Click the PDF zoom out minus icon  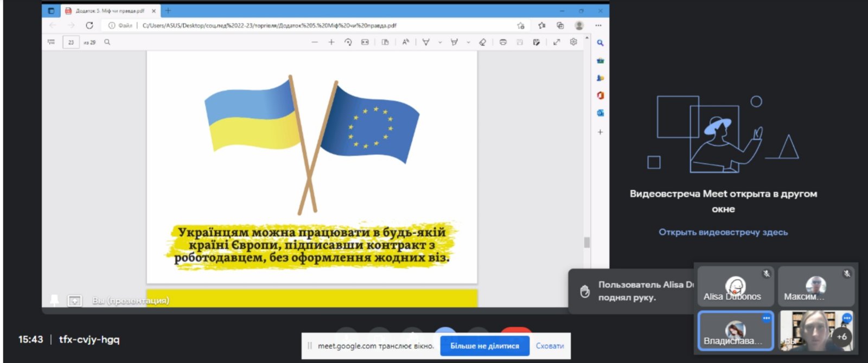pyautogui.click(x=315, y=42)
